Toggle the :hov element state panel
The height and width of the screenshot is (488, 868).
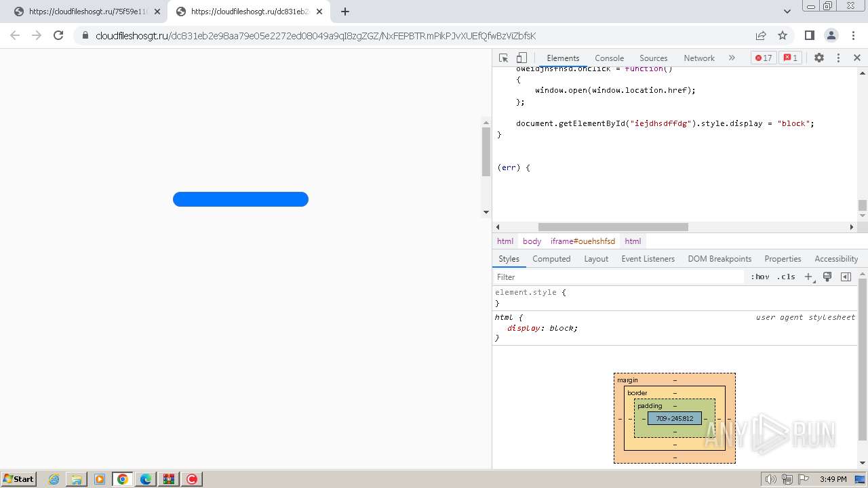(x=760, y=277)
